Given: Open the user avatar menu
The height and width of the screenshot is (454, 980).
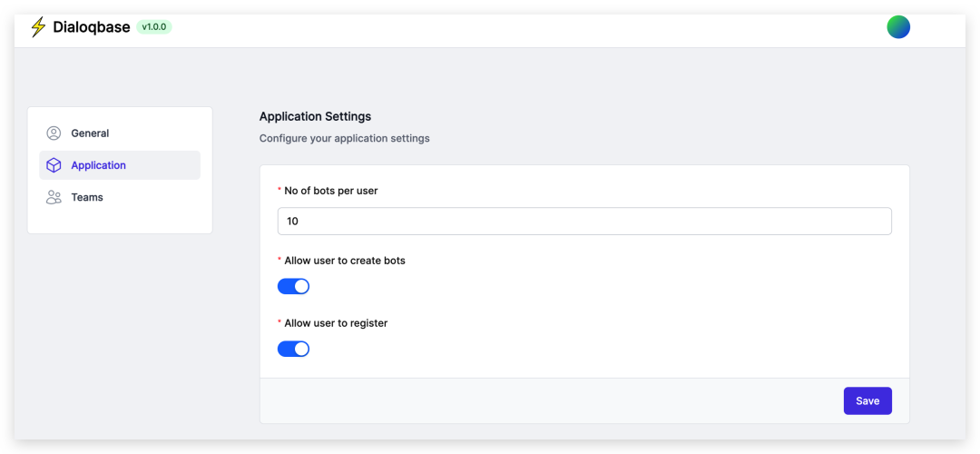Looking at the screenshot, I should click(898, 27).
